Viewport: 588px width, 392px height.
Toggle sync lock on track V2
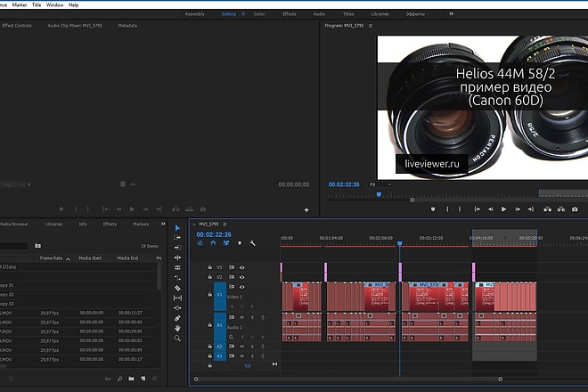point(232,277)
